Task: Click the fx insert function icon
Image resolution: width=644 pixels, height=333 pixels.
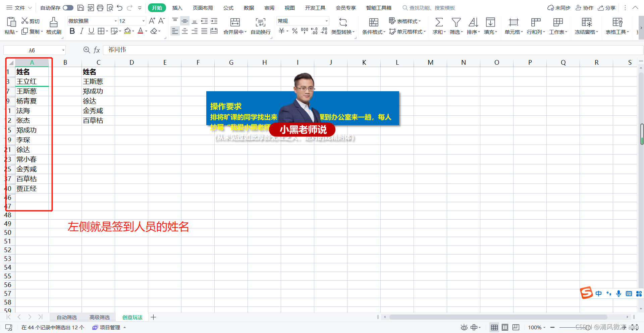Action: 97,50
